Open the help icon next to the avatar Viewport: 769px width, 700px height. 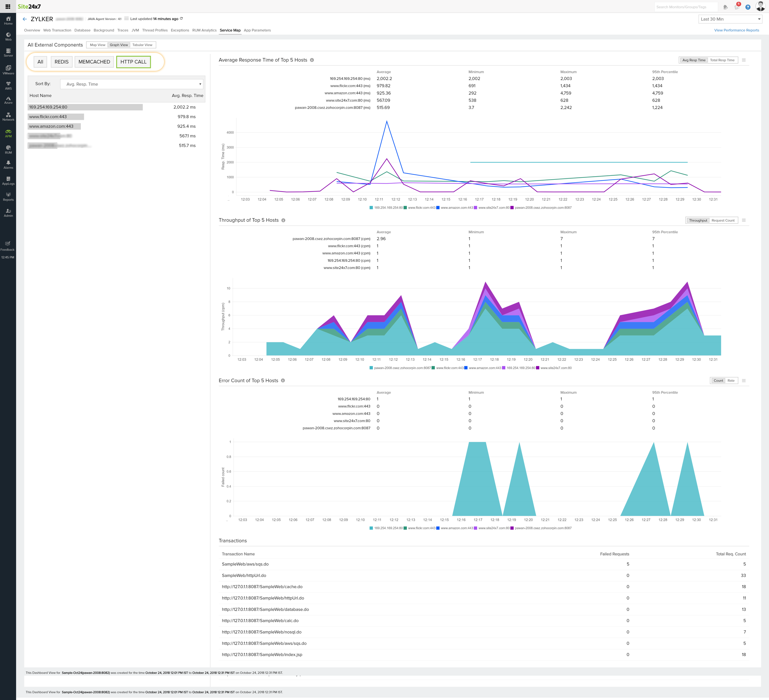pyautogui.click(x=748, y=6)
